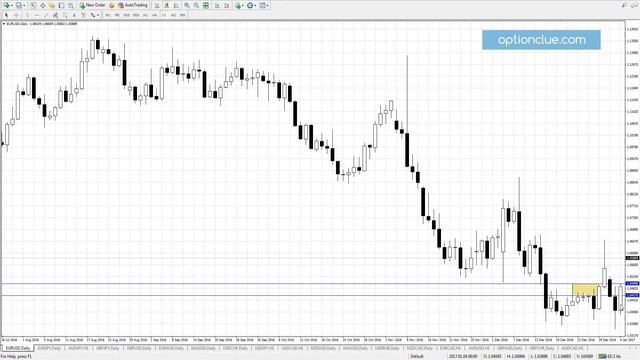The height and width of the screenshot is (360, 640).
Task: Switch to the H1 timeframe
Action: pyautogui.click(x=145, y=15)
